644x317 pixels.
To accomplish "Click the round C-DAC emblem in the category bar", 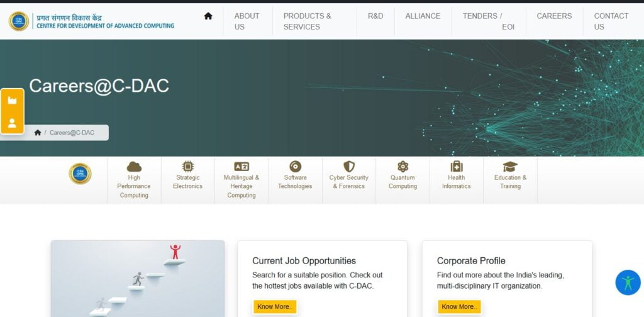I will [80, 174].
